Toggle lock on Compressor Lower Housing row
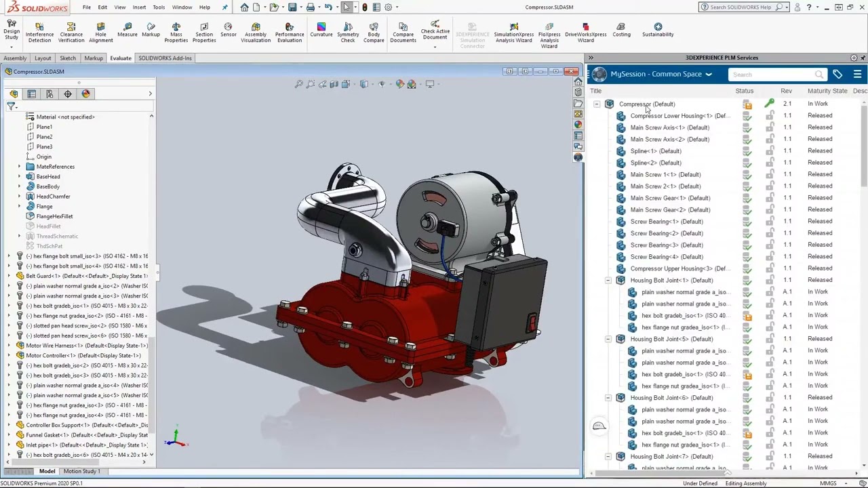Screen dimensions: 868x488 click(x=770, y=116)
